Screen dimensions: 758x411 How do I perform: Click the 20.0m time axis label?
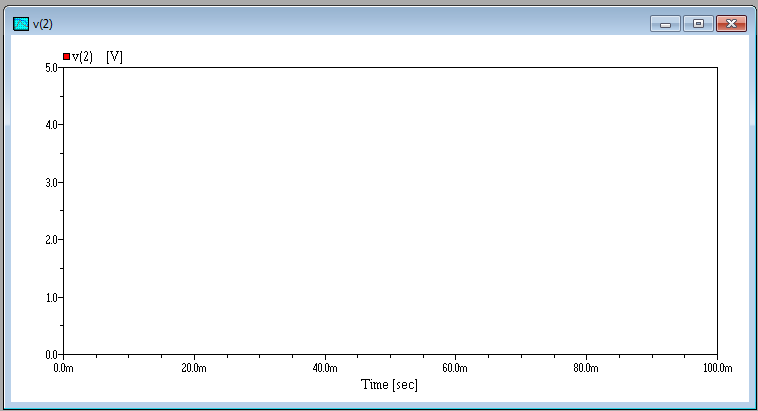click(x=194, y=368)
